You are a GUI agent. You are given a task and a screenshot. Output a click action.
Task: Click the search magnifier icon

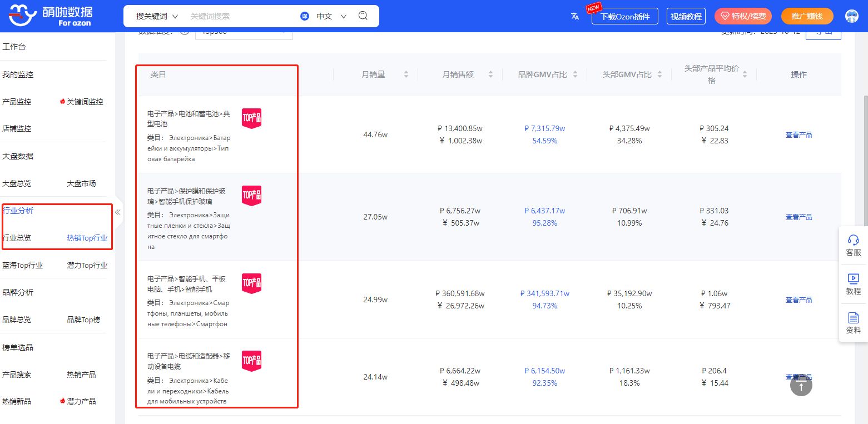tap(363, 16)
